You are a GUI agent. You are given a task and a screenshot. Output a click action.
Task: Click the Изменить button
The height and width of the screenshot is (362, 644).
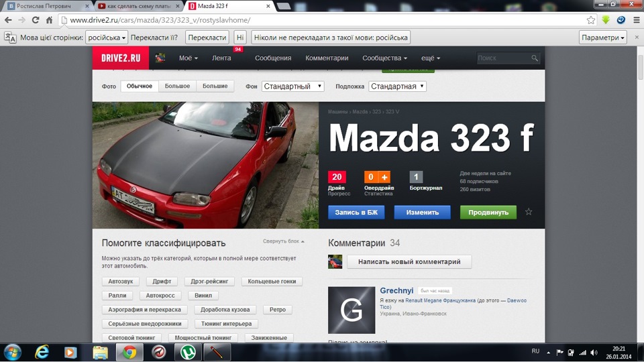click(422, 213)
